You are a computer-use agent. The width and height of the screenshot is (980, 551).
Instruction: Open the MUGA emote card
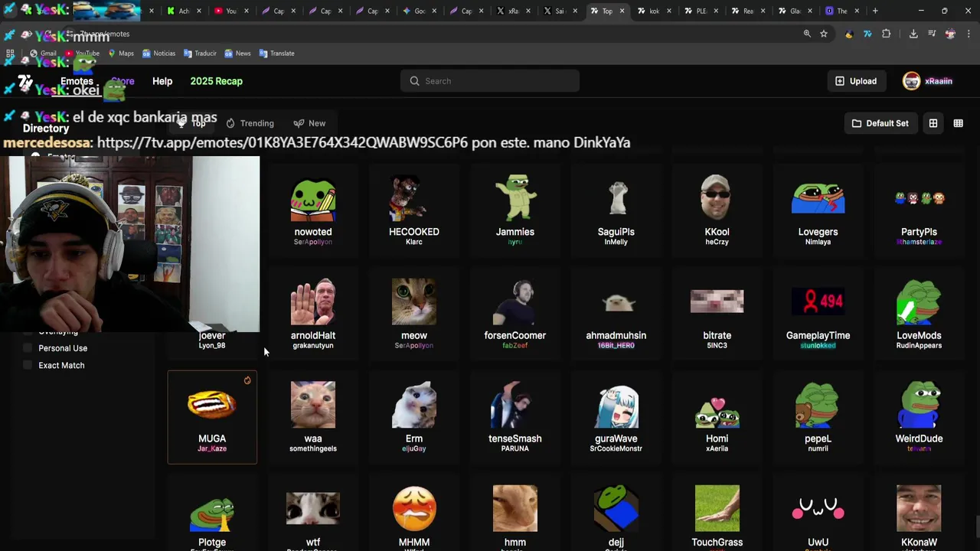tap(212, 417)
